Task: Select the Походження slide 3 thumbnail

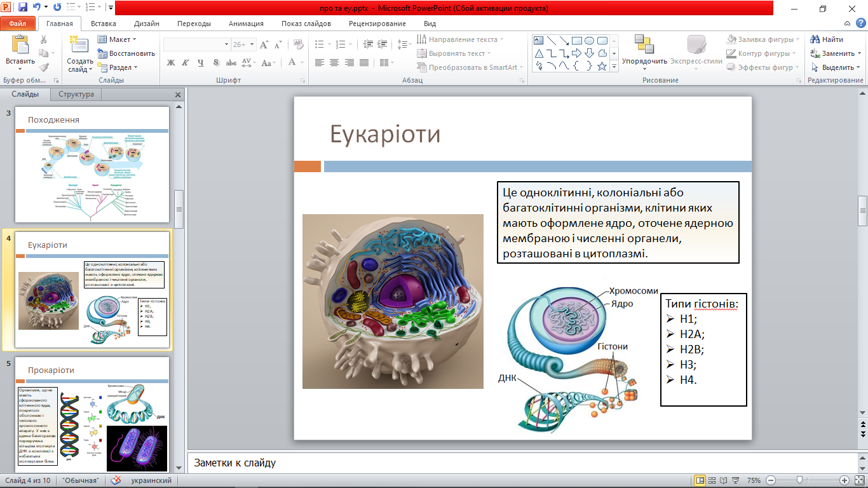Action: pos(93,165)
